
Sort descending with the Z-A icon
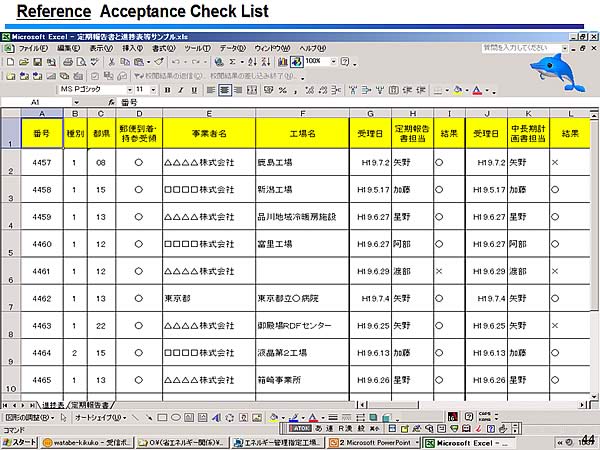coord(266,62)
